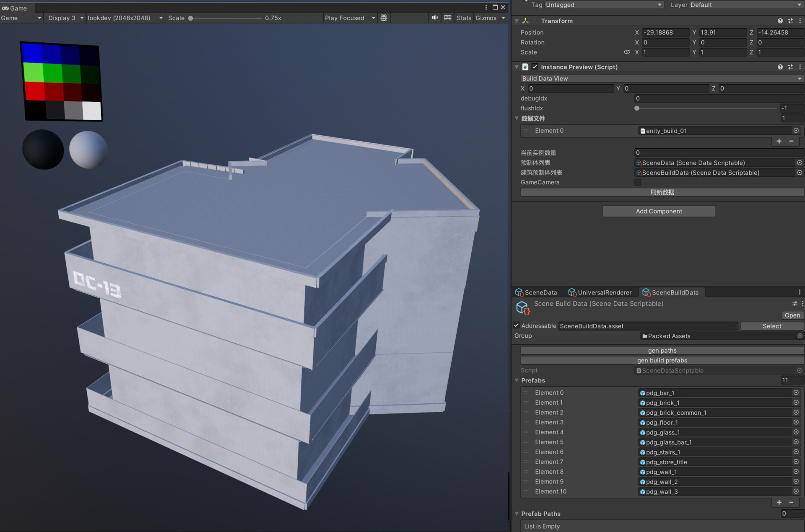Viewport: 805px width, 532px height.
Task: Click the flushIdx slider handle
Action: [636, 108]
